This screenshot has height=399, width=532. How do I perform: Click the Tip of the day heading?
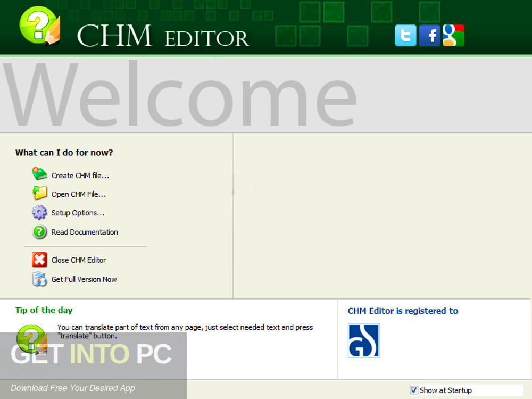[44, 310]
